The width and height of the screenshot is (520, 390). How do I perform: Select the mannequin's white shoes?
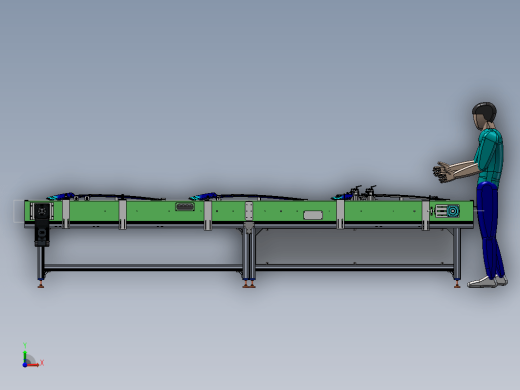click(487, 281)
